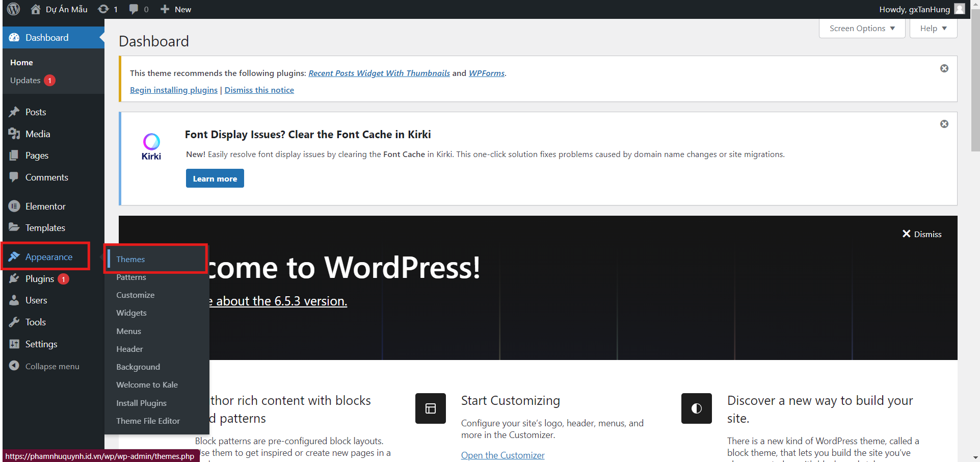Click the Kirki logo in the notice

pyautogui.click(x=151, y=147)
